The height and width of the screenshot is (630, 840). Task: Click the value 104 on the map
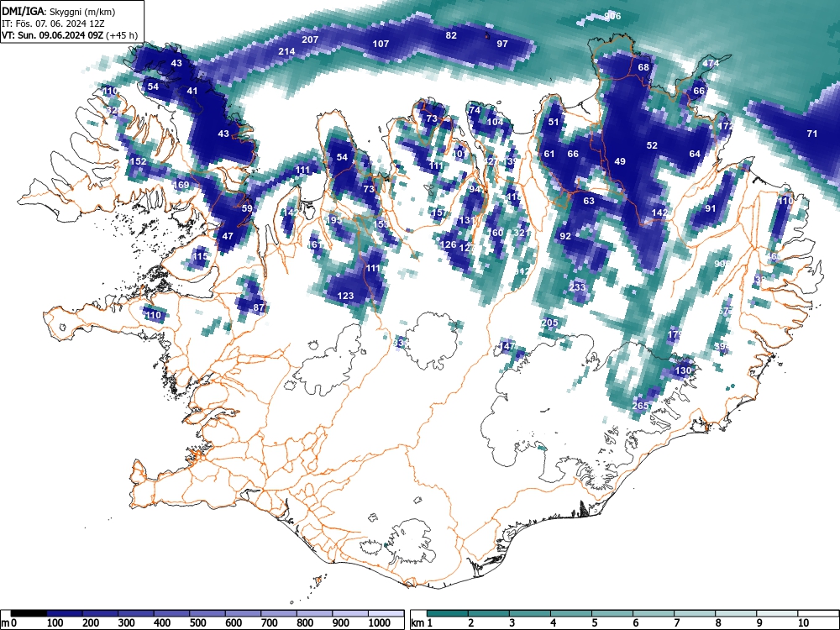[x=495, y=122]
